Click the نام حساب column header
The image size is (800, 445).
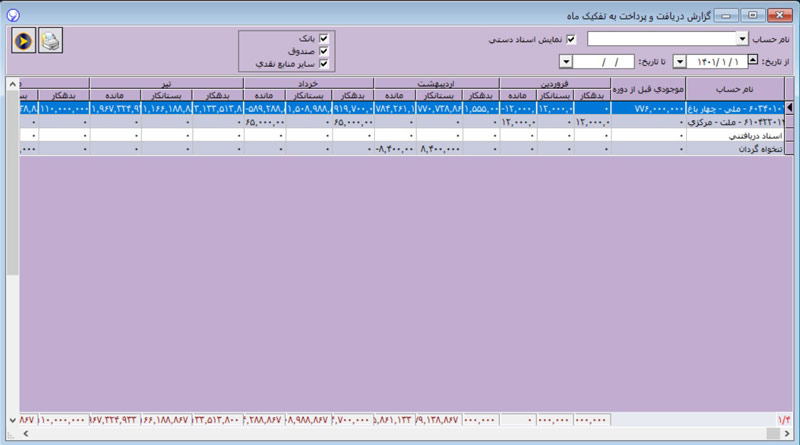(x=734, y=90)
